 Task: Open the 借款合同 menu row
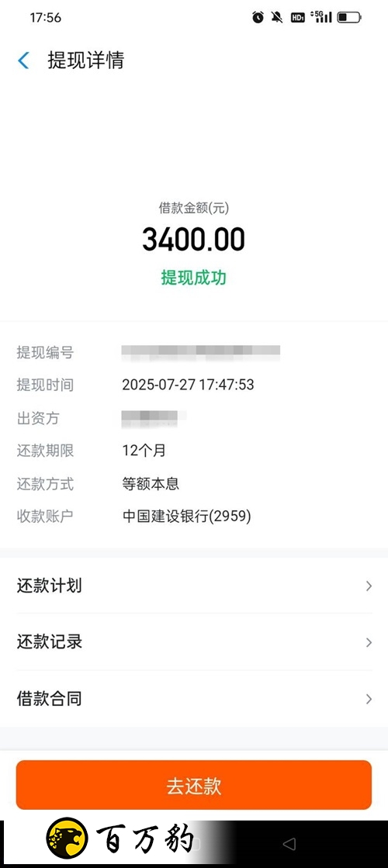(194, 699)
